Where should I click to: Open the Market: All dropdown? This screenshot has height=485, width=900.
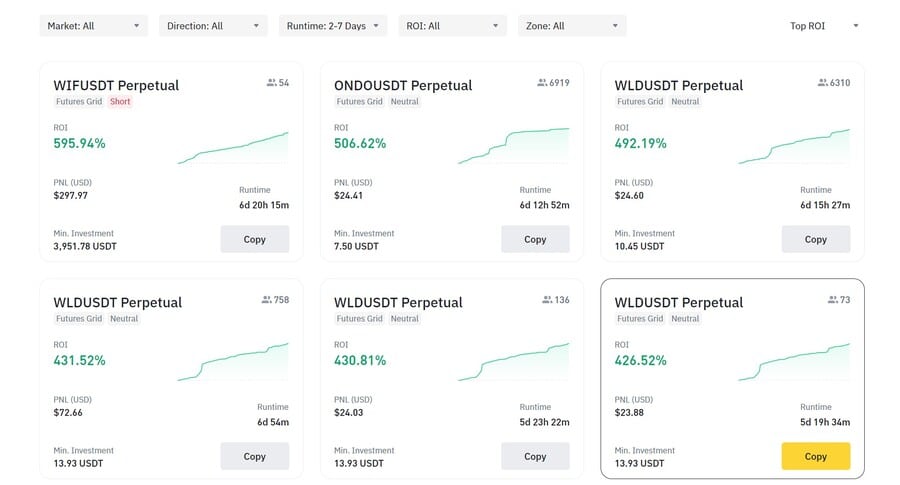(x=94, y=26)
